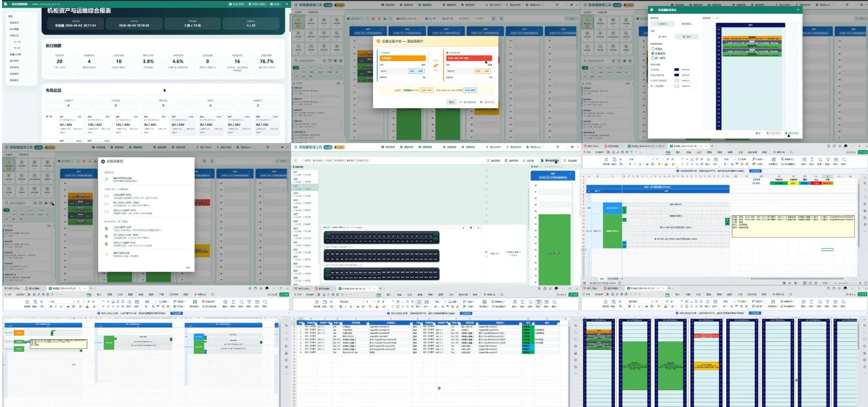Screen dimensions: 868x407
Task: Open A01 cabinet three-dot menu in conflict window
Action: point(382,29)
